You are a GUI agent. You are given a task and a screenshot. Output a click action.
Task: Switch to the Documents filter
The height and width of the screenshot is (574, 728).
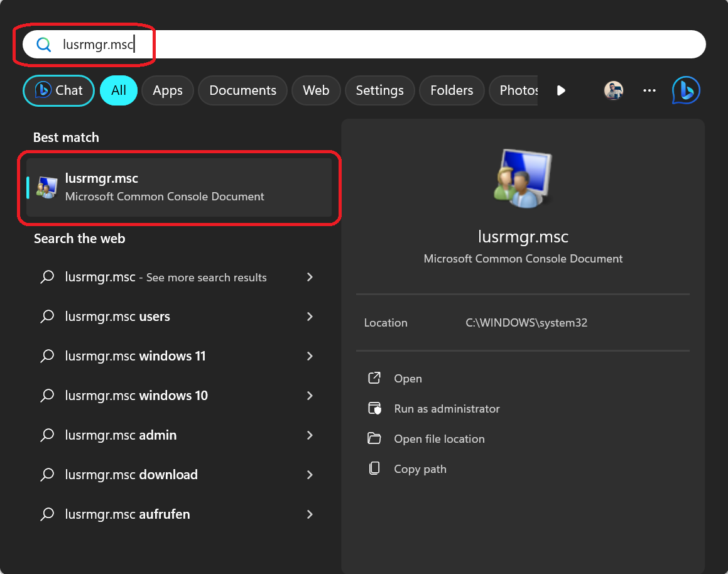pos(243,90)
